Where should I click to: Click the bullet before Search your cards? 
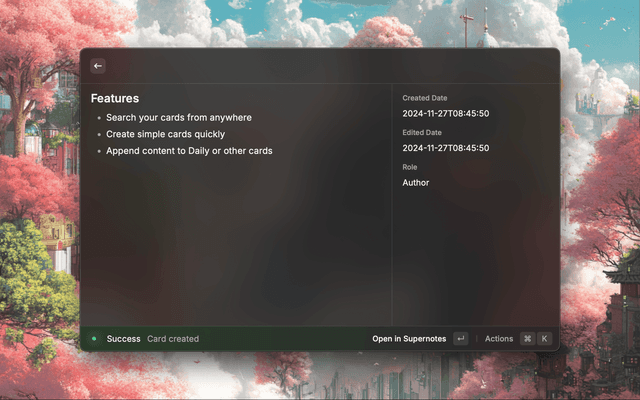[x=99, y=118]
